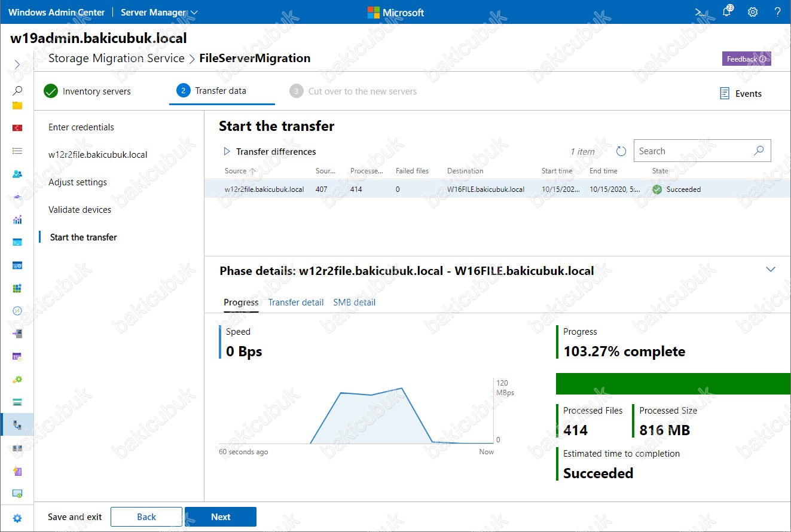Open the Server Manager dropdown
The image size is (791, 532).
pyautogui.click(x=159, y=12)
